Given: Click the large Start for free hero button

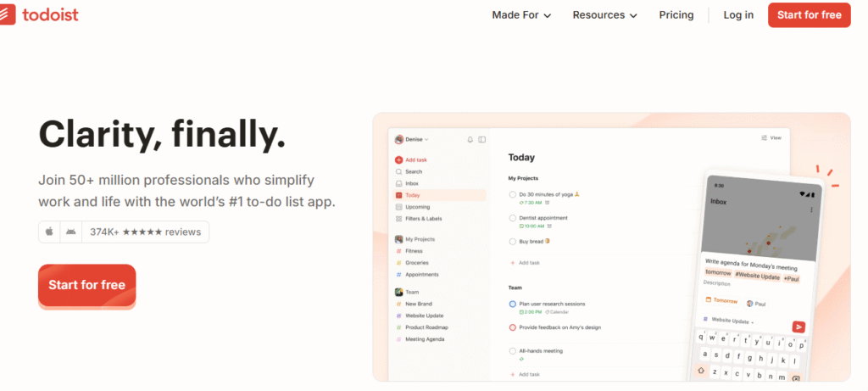Looking at the screenshot, I should click(87, 285).
